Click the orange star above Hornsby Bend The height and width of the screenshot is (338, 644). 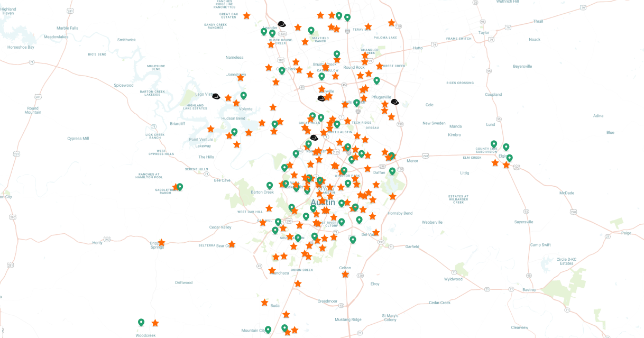tap(392, 197)
